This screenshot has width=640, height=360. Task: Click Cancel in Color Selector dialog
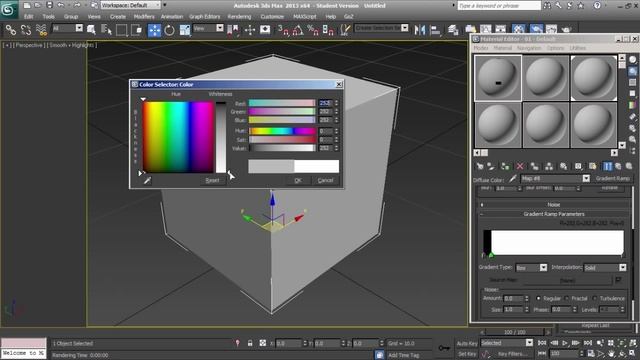[x=325, y=180]
